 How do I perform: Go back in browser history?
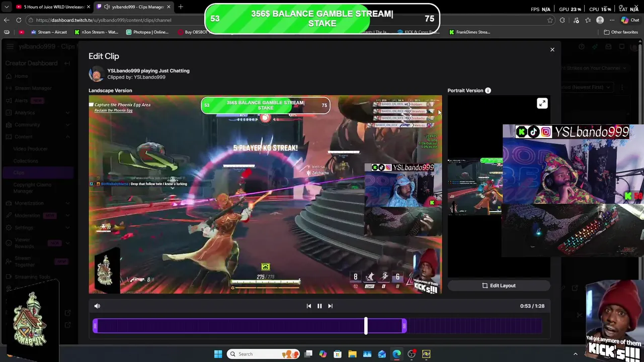[7, 20]
